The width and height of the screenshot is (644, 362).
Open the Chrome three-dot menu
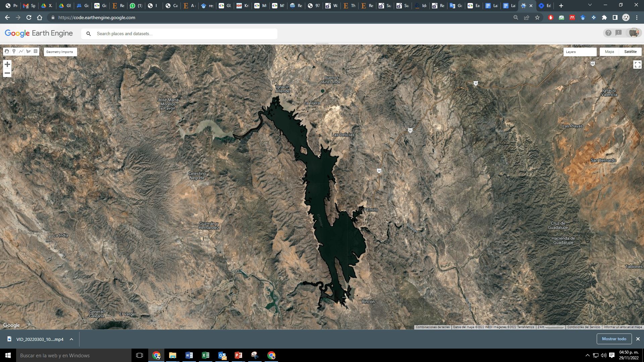(x=637, y=17)
